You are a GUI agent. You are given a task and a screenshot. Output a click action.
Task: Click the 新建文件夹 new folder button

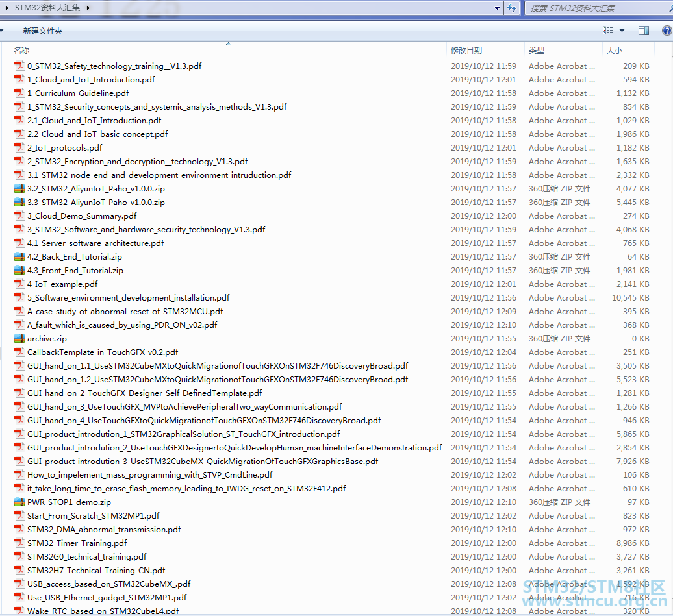tap(42, 31)
